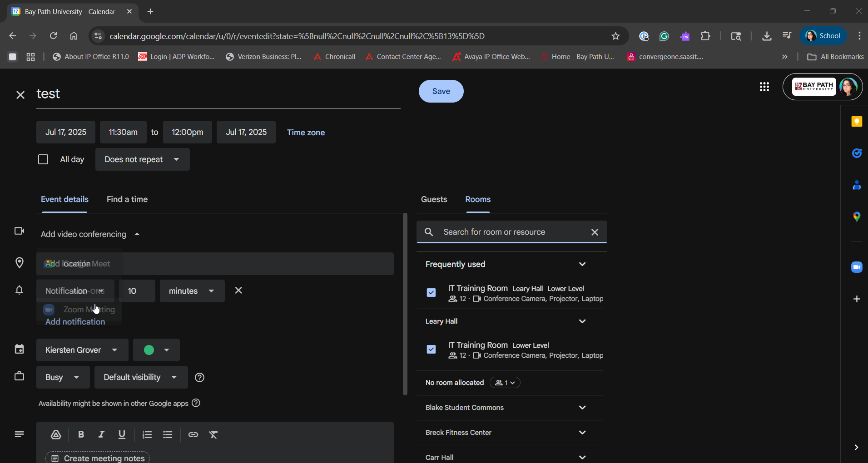Insert link using the link icon
The image size is (868, 463).
tap(193, 434)
